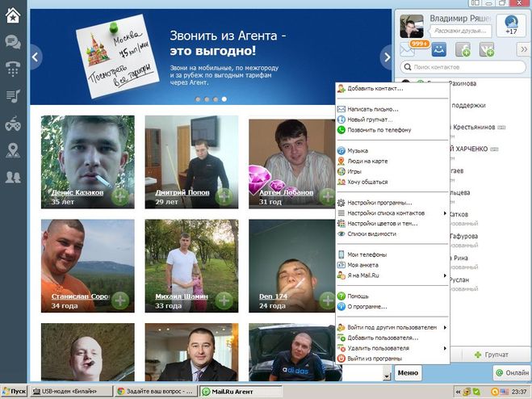Open Дмитрий Попов profile link

[182, 192]
